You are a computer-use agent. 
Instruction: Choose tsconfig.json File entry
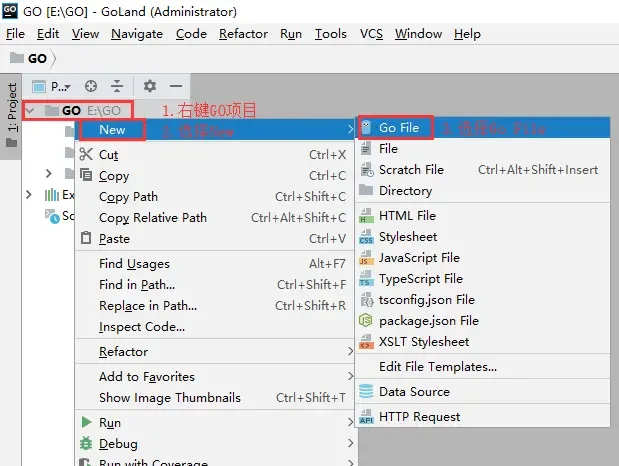483,299
